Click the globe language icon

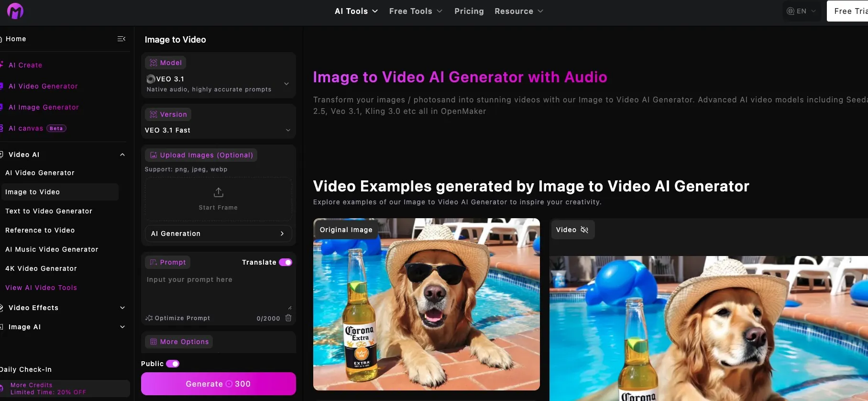[x=791, y=11]
